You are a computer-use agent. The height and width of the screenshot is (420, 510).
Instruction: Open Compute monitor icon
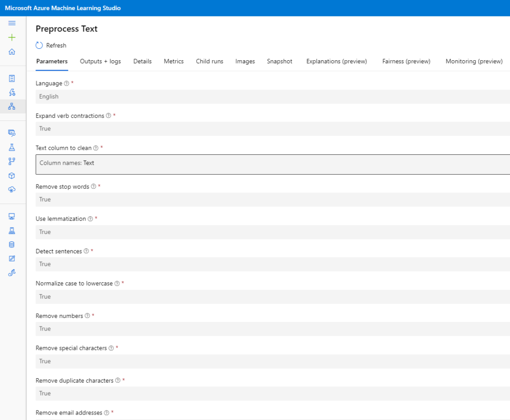(12, 216)
